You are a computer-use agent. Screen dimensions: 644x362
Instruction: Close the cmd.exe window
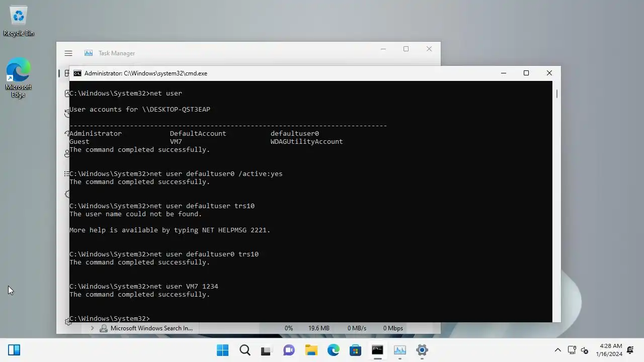549,73
